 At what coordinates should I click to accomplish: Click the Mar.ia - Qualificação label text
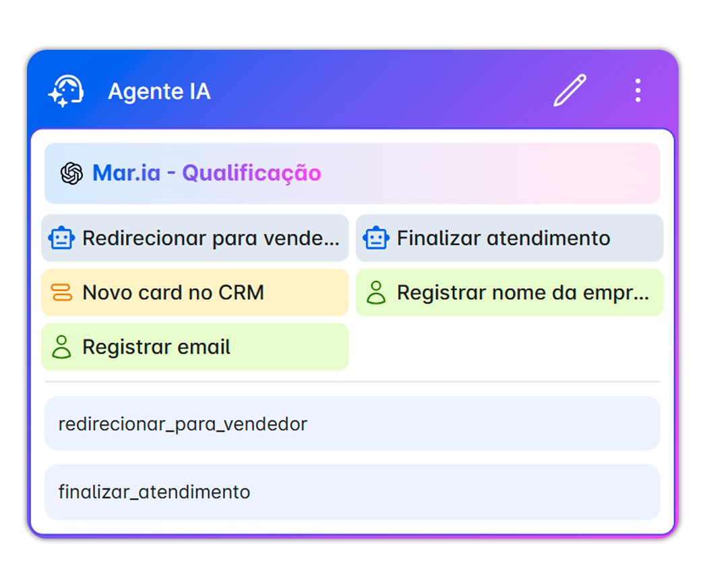click(x=206, y=173)
